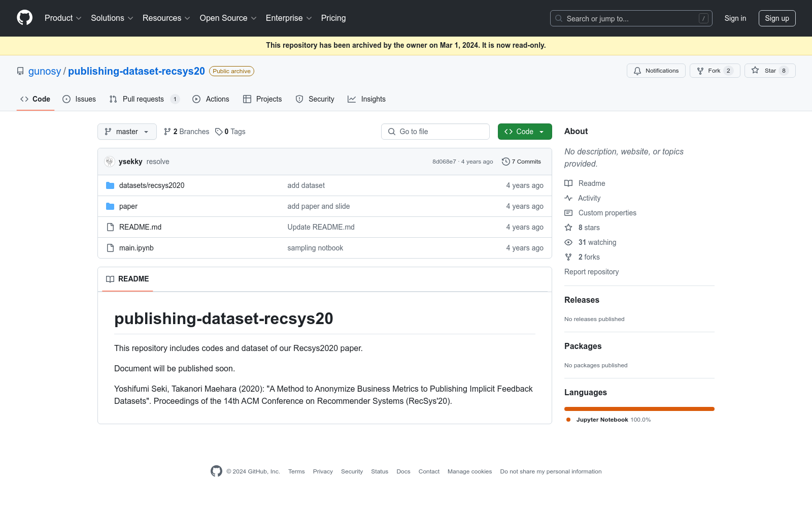Click the fork icon beside 2 forks
The image size is (812, 508).
tap(568, 257)
